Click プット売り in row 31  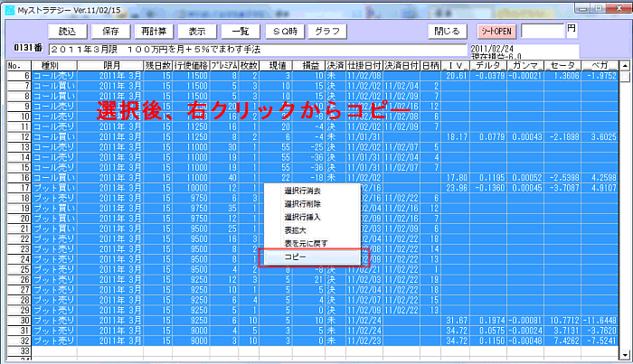click(x=53, y=331)
